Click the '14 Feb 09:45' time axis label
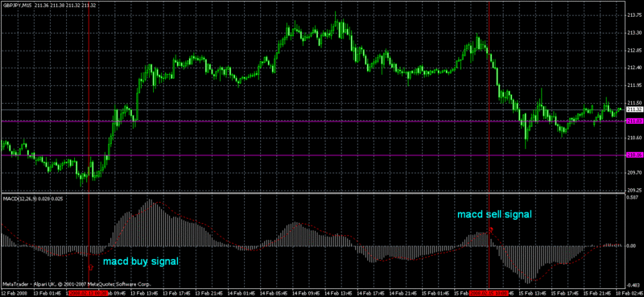 (x=307, y=293)
